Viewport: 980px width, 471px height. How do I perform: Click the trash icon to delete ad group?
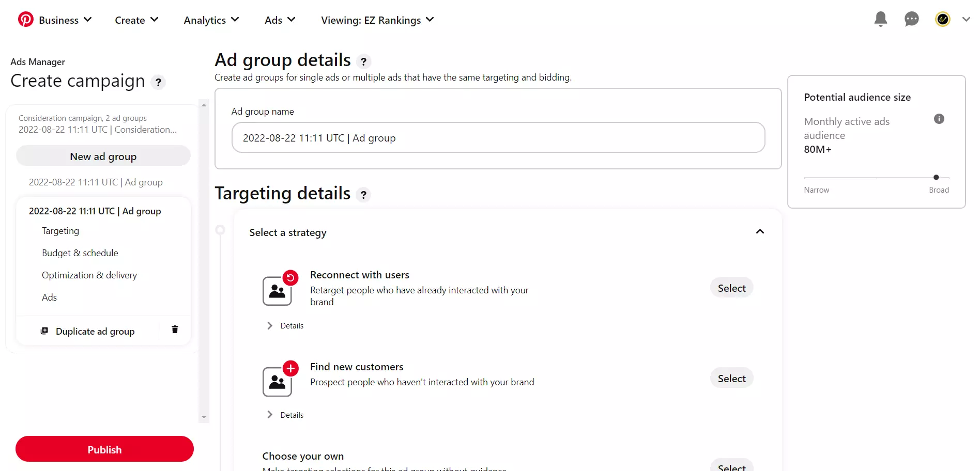tap(175, 329)
